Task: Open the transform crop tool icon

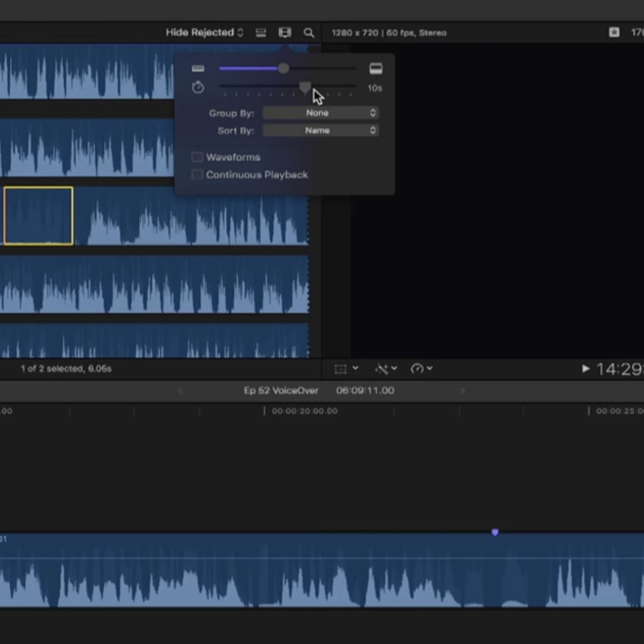Action: [340, 369]
